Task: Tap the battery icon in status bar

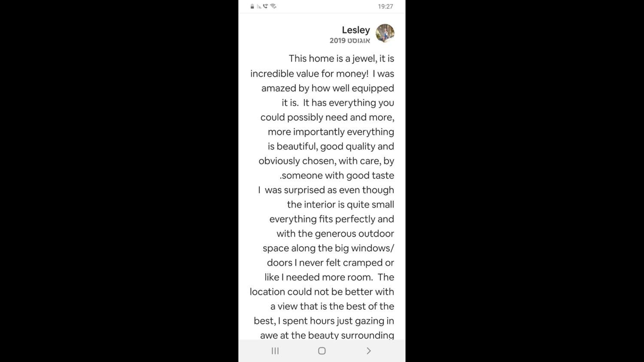Action: (x=252, y=6)
